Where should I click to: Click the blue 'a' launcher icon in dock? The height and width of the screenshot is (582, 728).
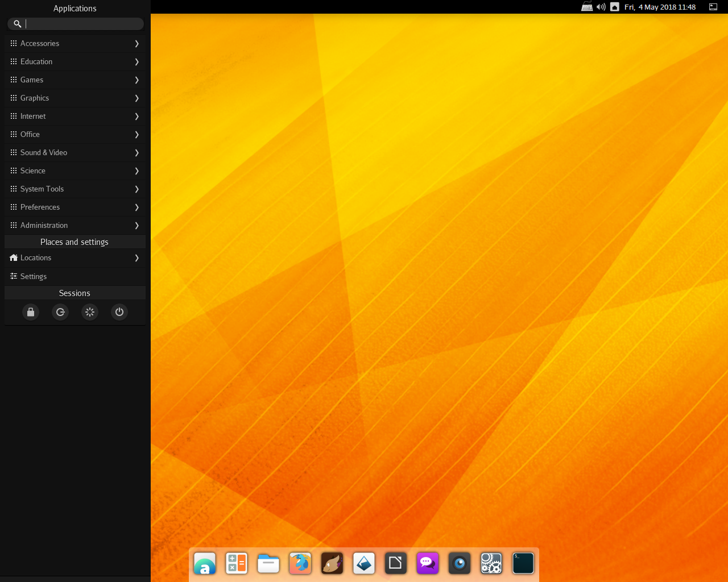point(204,563)
